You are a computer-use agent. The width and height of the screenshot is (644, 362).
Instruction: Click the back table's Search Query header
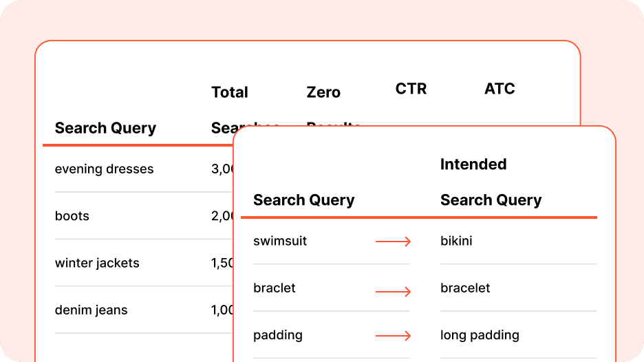105,128
